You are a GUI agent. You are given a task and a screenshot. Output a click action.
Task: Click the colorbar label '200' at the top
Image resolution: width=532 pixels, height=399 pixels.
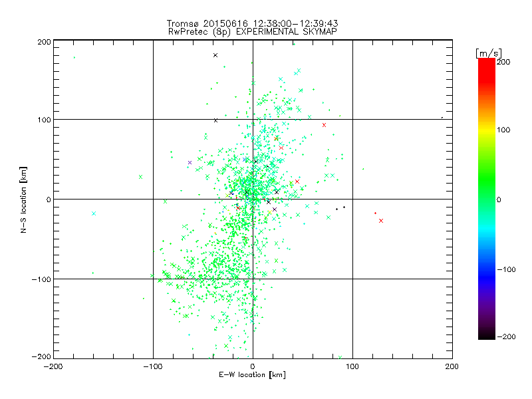pos(503,62)
